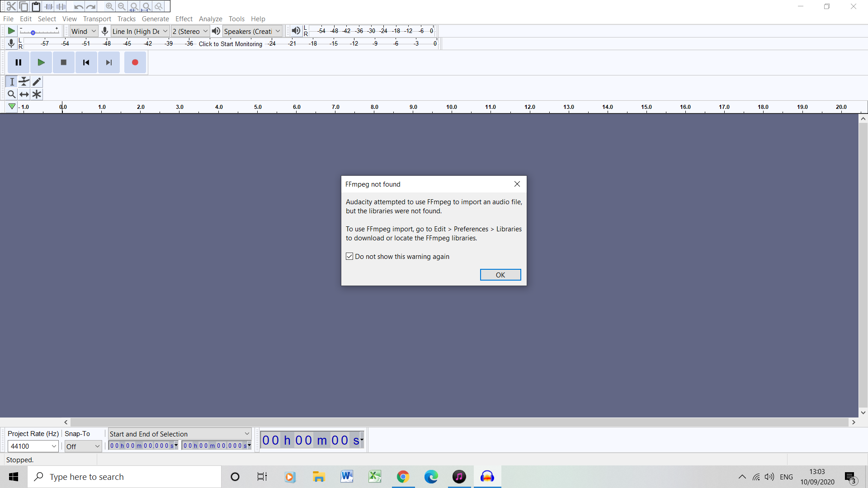Click the Stop transport button
Viewport: 868px width, 488px height.
point(64,62)
